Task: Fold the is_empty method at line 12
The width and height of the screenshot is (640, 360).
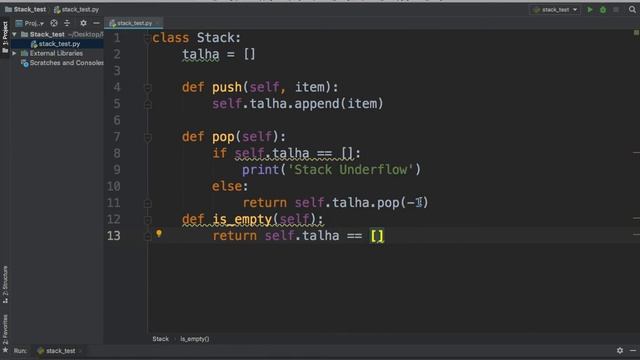Action: 148,220
